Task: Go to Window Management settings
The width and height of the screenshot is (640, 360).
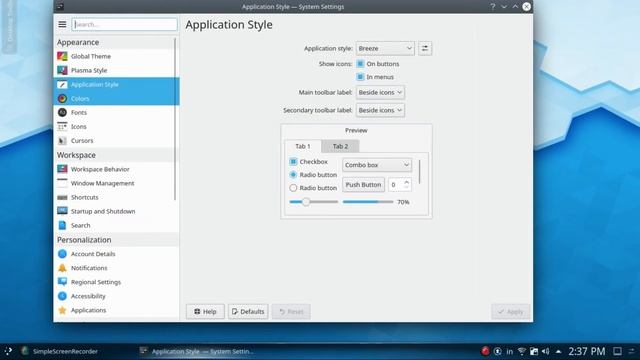Action: [x=102, y=183]
